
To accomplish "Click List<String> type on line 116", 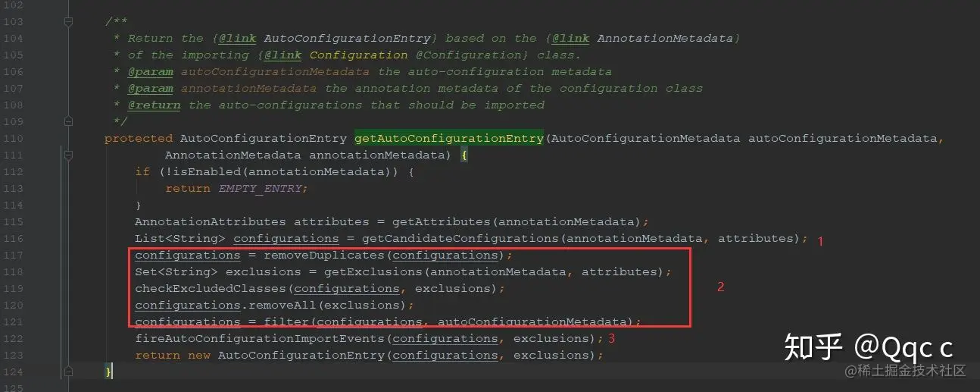I will [180, 238].
